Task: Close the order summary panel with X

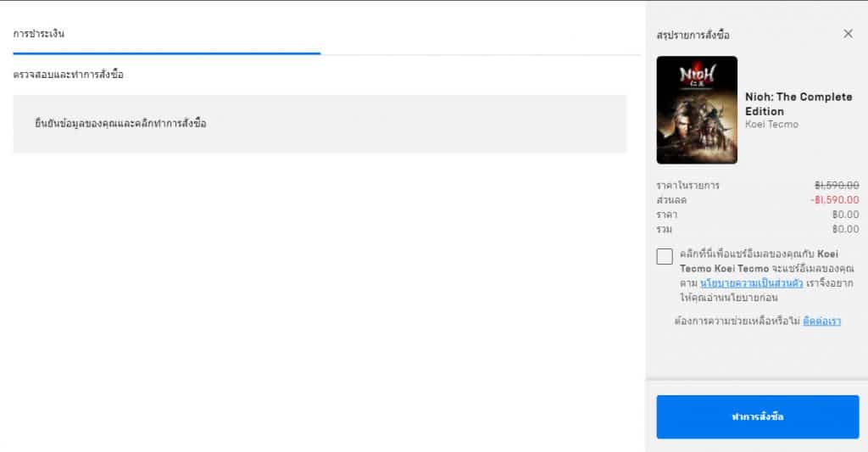Action: click(x=848, y=34)
